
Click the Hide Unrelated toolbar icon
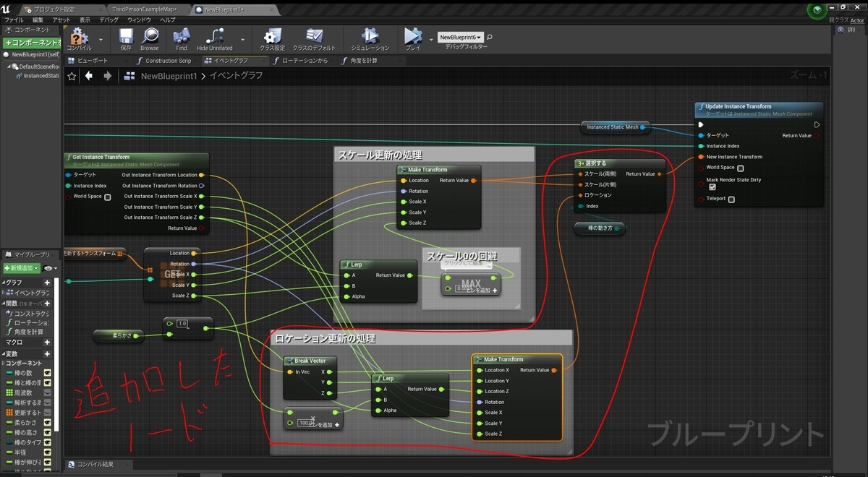[215, 35]
